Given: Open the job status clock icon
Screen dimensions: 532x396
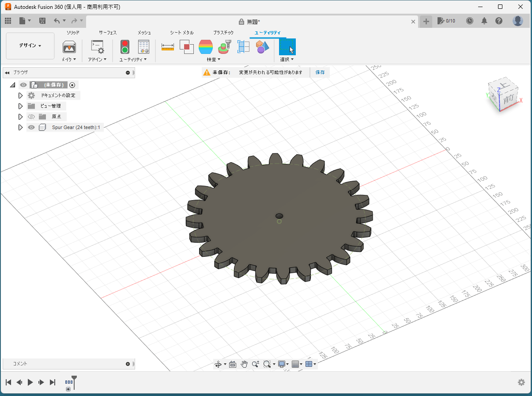Looking at the screenshot, I should click(x=470, y=21).
